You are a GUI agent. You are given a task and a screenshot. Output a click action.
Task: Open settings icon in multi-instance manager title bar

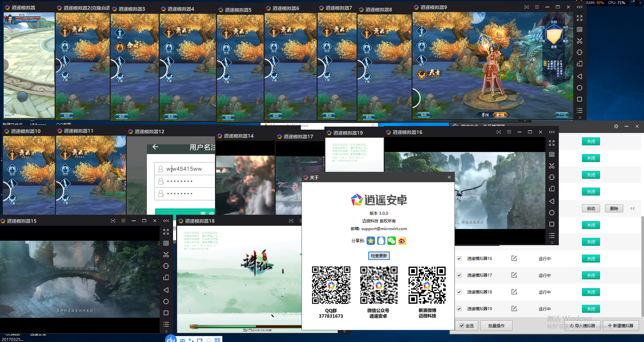coord(616,126)
